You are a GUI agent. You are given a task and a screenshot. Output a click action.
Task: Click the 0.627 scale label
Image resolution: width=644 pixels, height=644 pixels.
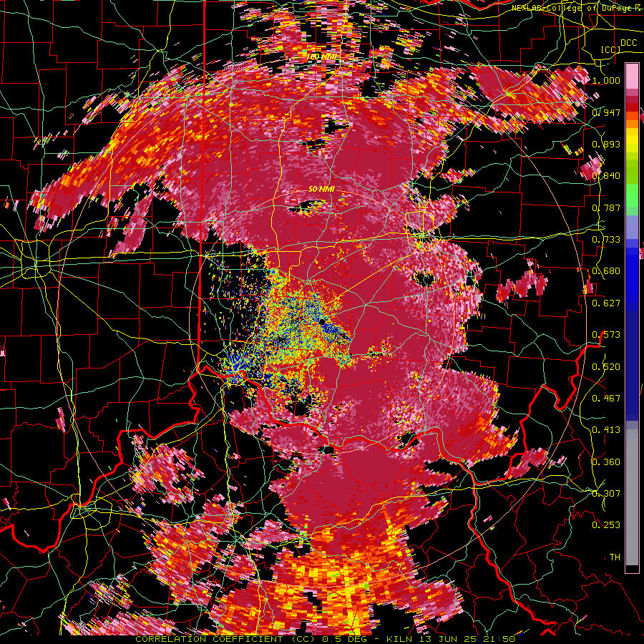coord(606,303)
